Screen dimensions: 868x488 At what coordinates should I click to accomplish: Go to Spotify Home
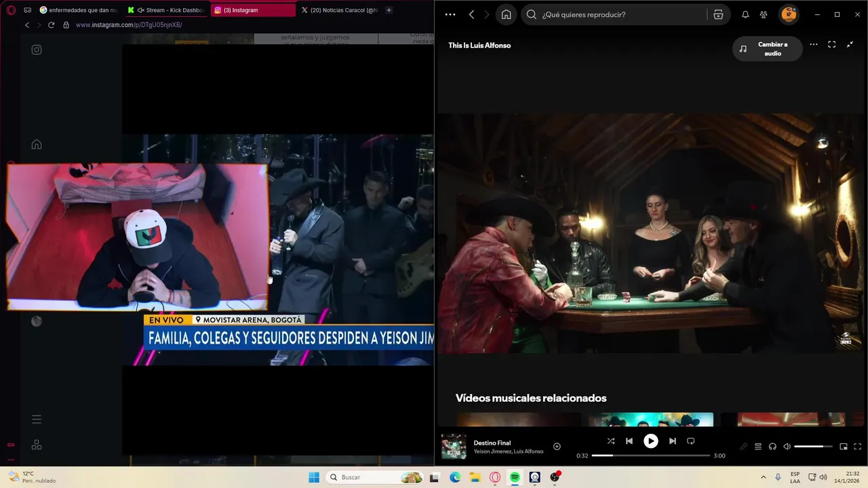(x=507, y=14)
